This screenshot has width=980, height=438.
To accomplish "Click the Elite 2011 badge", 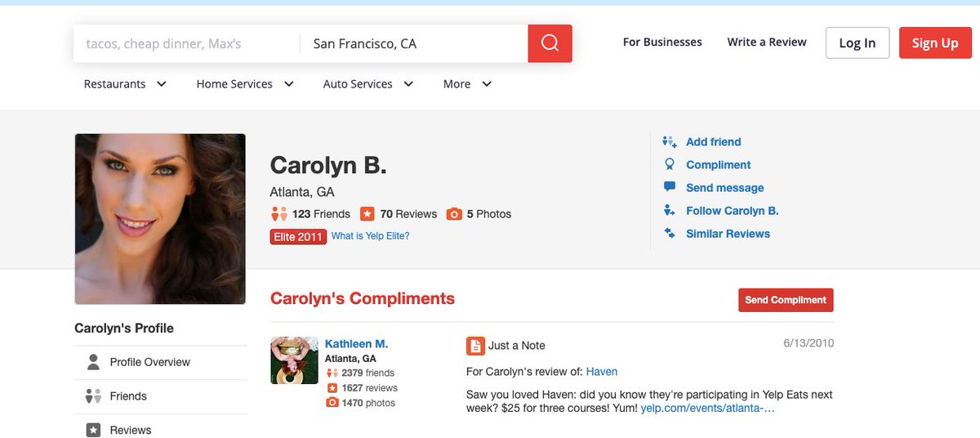I will coord(298,236).
